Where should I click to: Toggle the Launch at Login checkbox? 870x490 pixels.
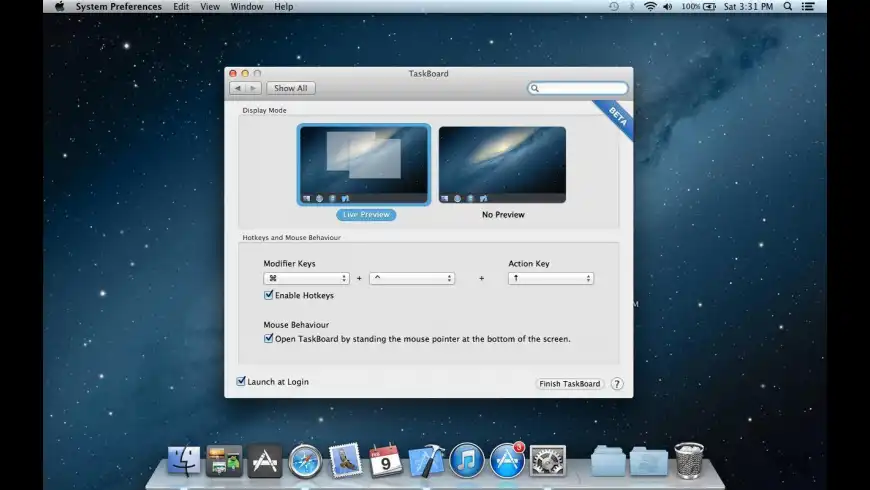point(241,381)
